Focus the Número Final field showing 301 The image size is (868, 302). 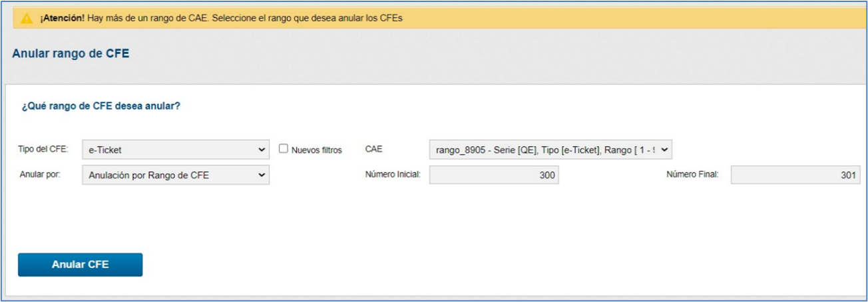795,175
